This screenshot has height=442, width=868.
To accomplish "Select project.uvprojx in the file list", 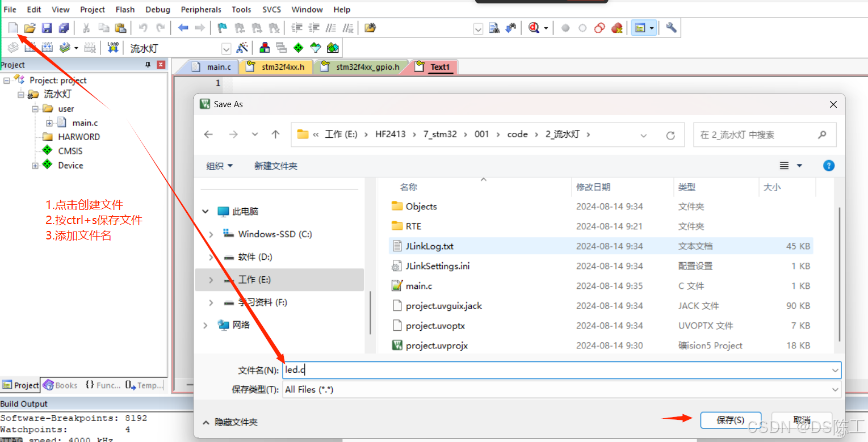I will [x=601, y=346].
